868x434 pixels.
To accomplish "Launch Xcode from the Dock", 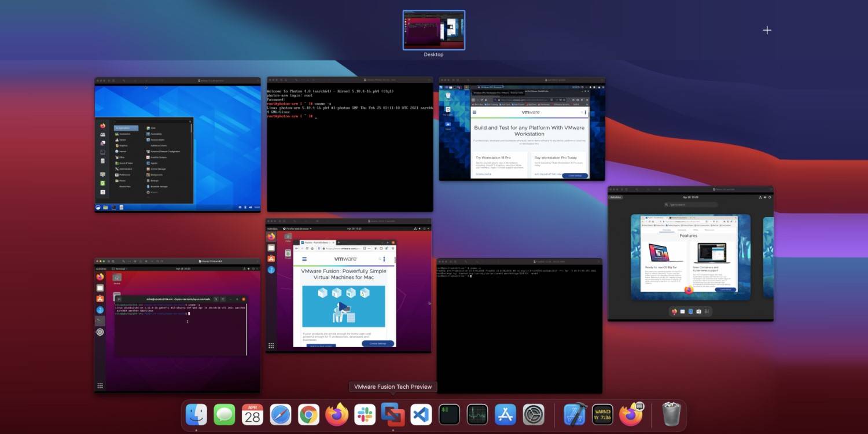I will click(x=575, y=414).
